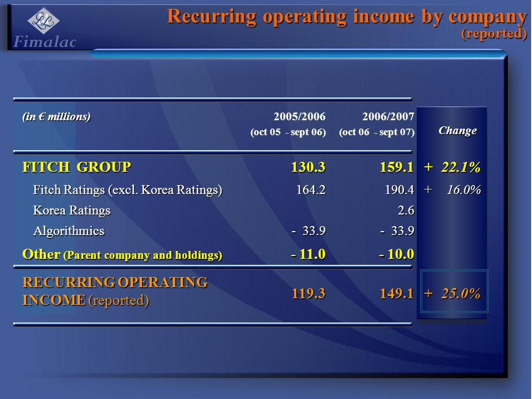Viewport: 532px width, 399px height.
Task: Select the '2006/2007' column header
Action: 388,116
